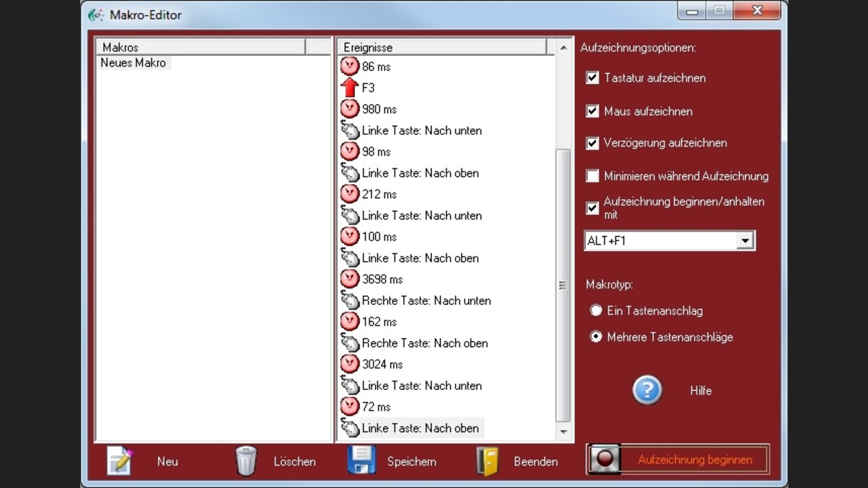The height and width of the screenshot is (488, 868).
Task: Click the clock icon beside 3024 ms
Action: (350, 364)
